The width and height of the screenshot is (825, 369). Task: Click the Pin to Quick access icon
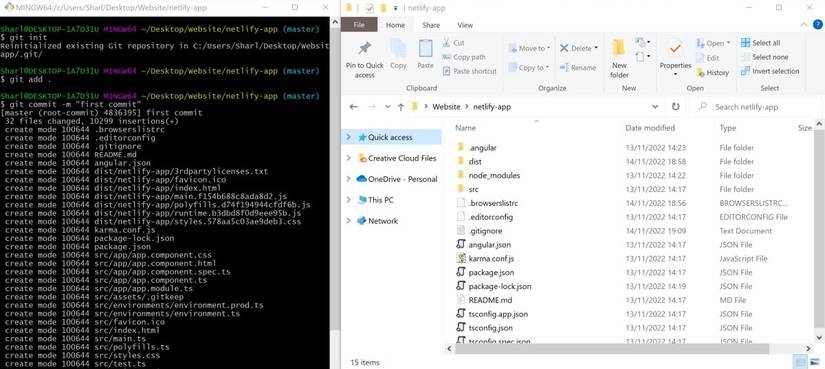[x=364, y=48]
